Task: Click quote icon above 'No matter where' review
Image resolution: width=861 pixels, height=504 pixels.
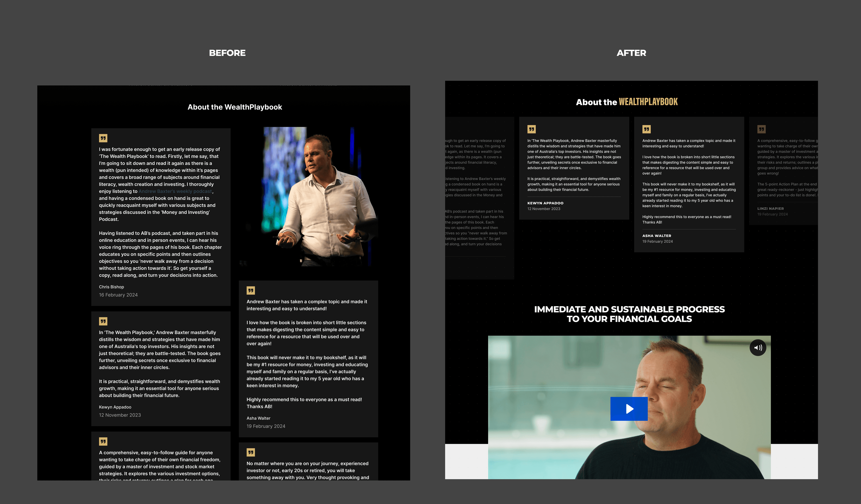Action: pos(251,452)
